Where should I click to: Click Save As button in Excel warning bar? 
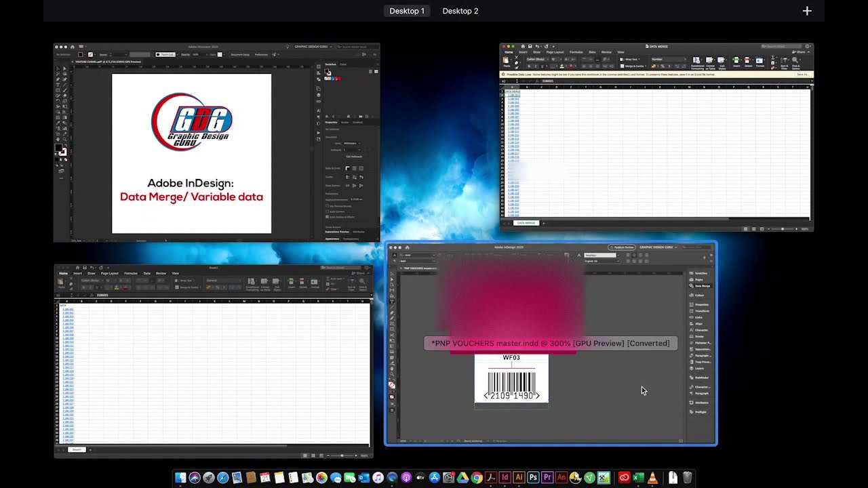point(802,75)
